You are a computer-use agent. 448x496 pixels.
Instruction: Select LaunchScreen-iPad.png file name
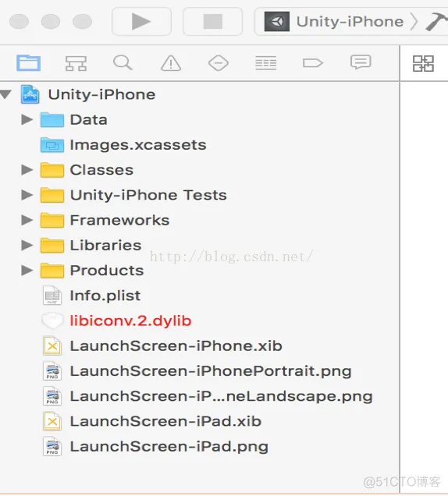click(x=169, y=447)
